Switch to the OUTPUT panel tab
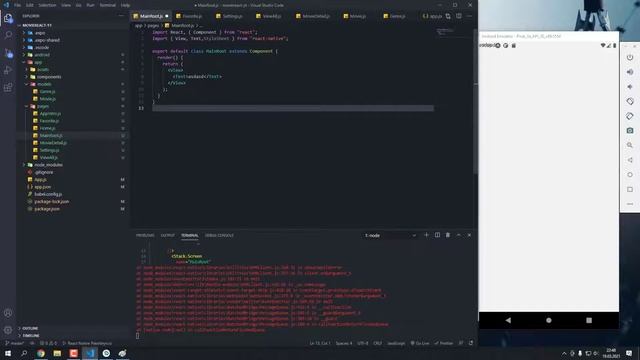 tap(167, 236)
